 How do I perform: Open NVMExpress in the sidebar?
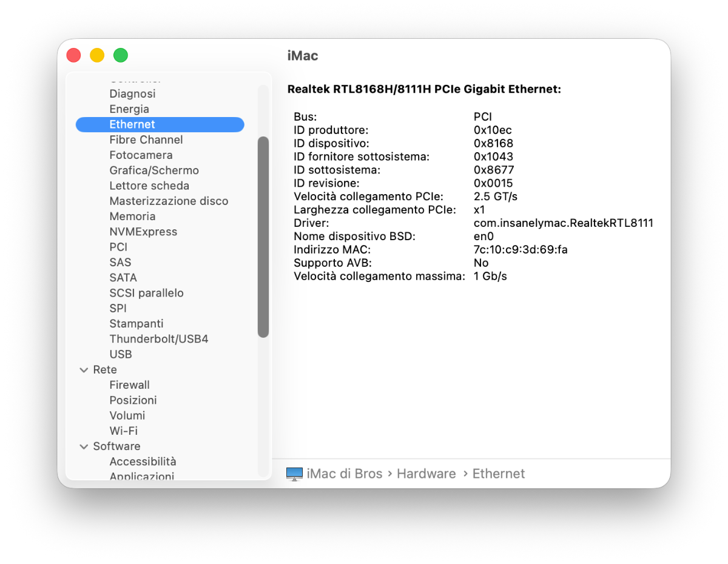pyautogui.click(x=143, y=232)
